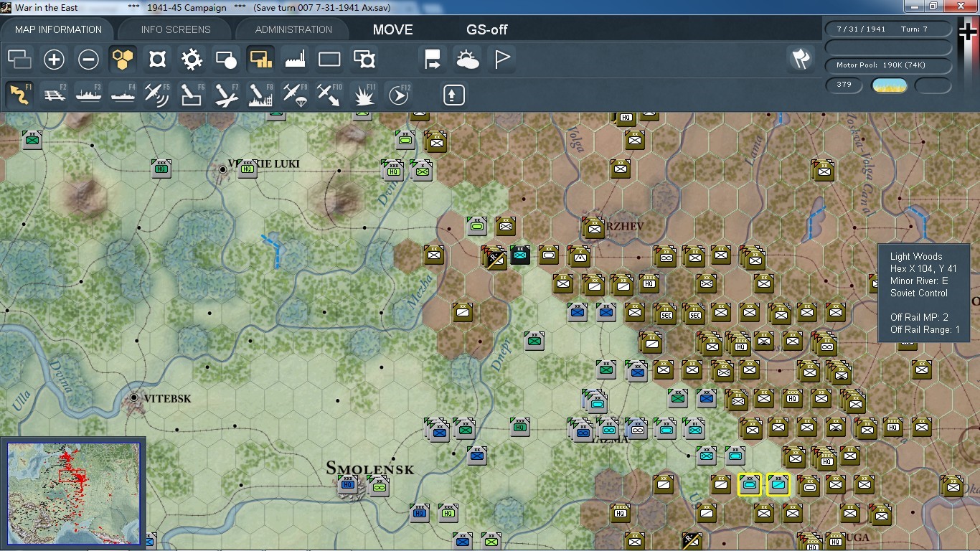Zoom in the map with the plus icon
The width and height of the screenshot is (980, 551).
click(x=54, y=60)
